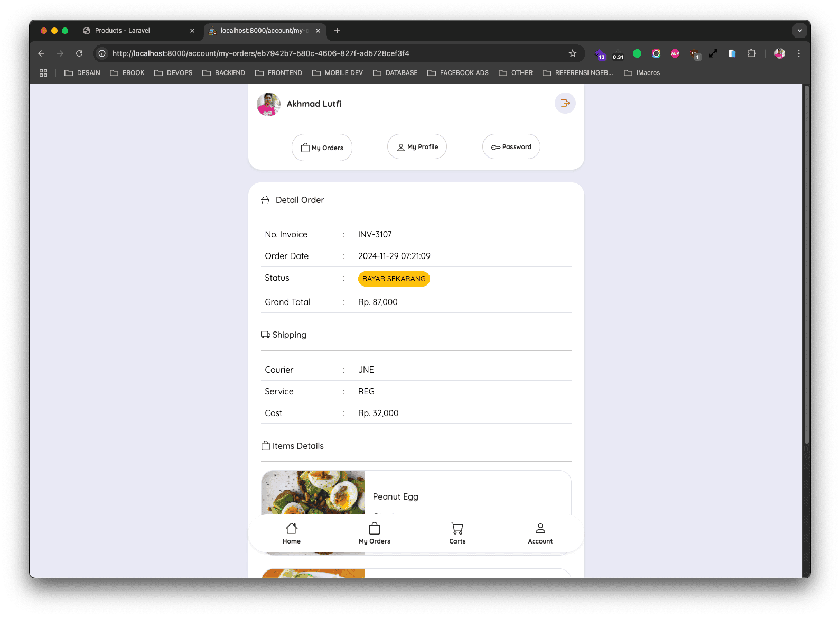Image resolution: width=840 pixels, height=617 pixels.
Task: Open Home in bottom navigation
Action: pos(291,533)
